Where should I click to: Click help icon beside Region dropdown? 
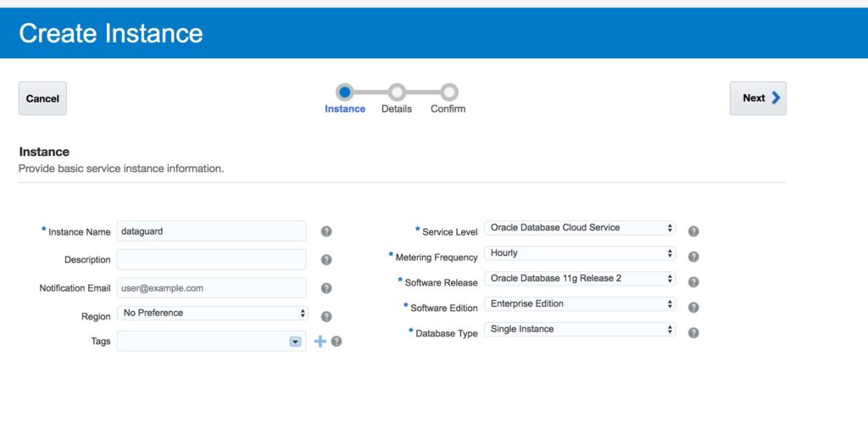coord(326,317)
